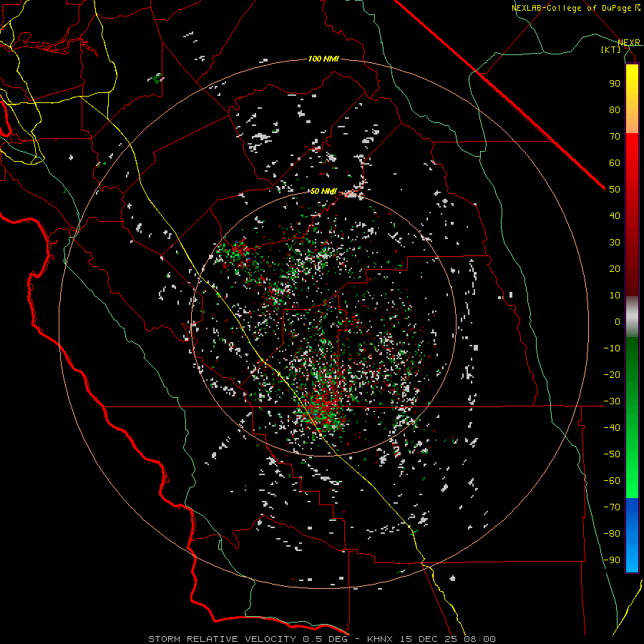The width and height of the screenshot is (644, 644).
Task: Click the 10 value on the velocity scale
Action: pyautogui.click(x=615, y=295)
